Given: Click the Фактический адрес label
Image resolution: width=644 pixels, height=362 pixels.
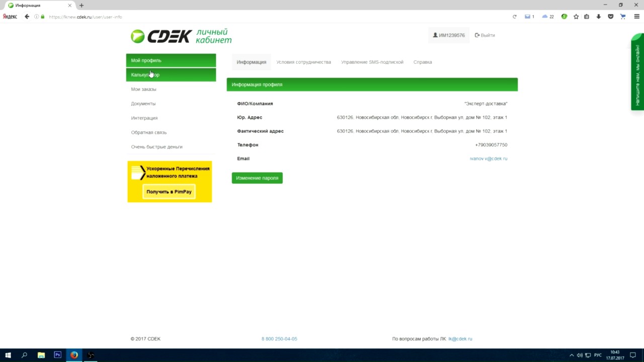Looking at the screenshot, I should point(260,131).
